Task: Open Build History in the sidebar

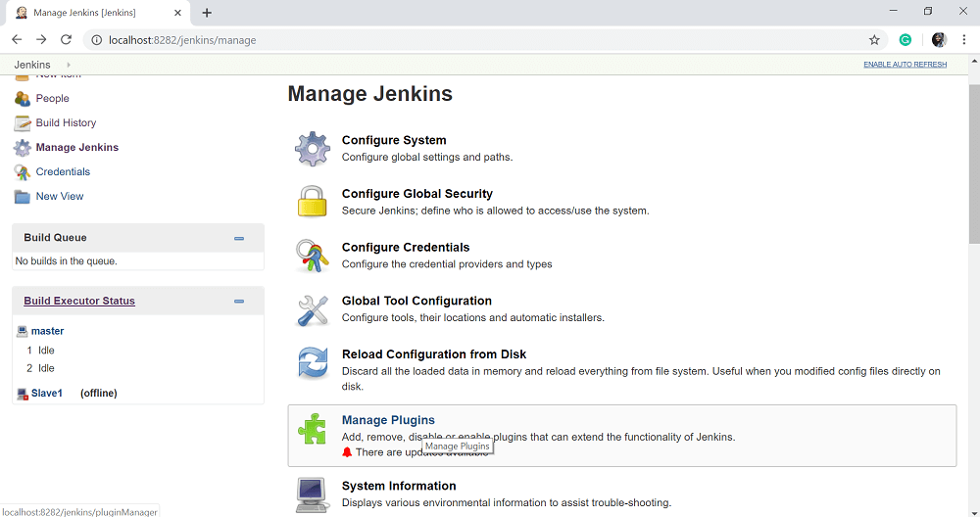Action: click(x=67, y=123)
